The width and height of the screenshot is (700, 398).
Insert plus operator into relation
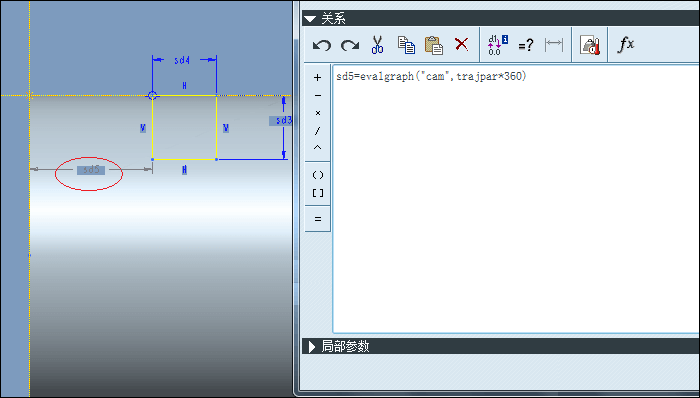(x=317, y=78)
